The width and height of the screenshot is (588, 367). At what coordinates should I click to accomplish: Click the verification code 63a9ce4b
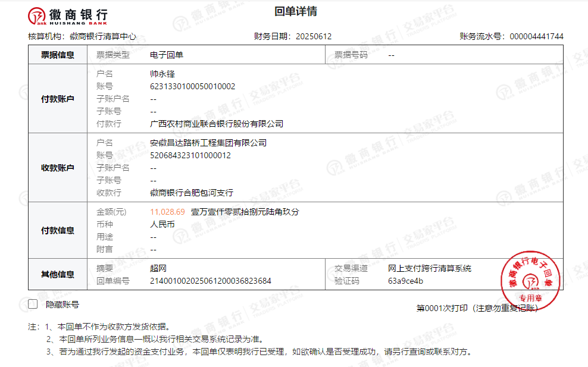coord(405,281)
